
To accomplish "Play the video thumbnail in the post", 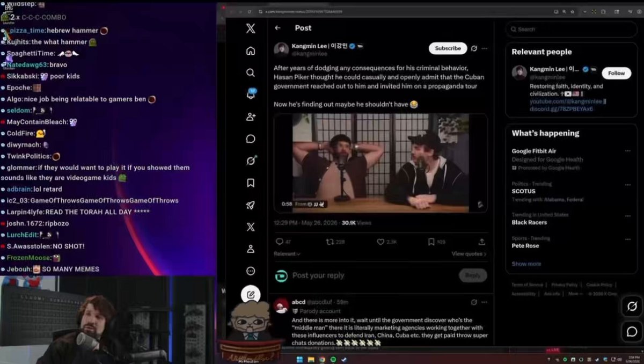I will coord(380,163).
